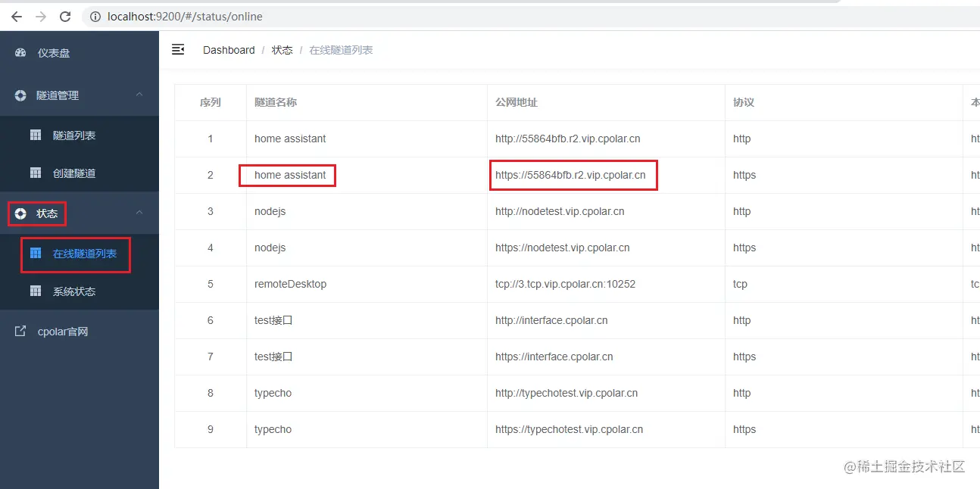
Task: Select 在线隧道列表 in the sidebar
Action: (80, 254)
